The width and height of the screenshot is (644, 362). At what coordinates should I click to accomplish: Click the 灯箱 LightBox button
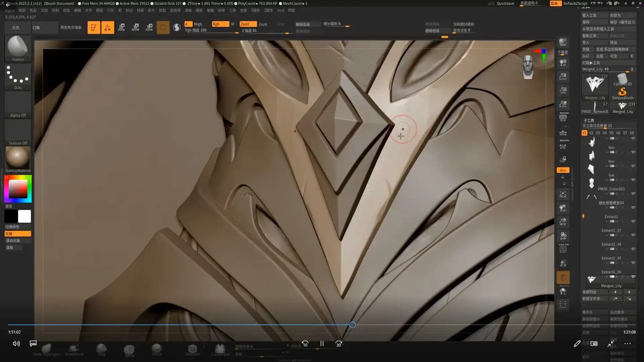pos(36,27)
